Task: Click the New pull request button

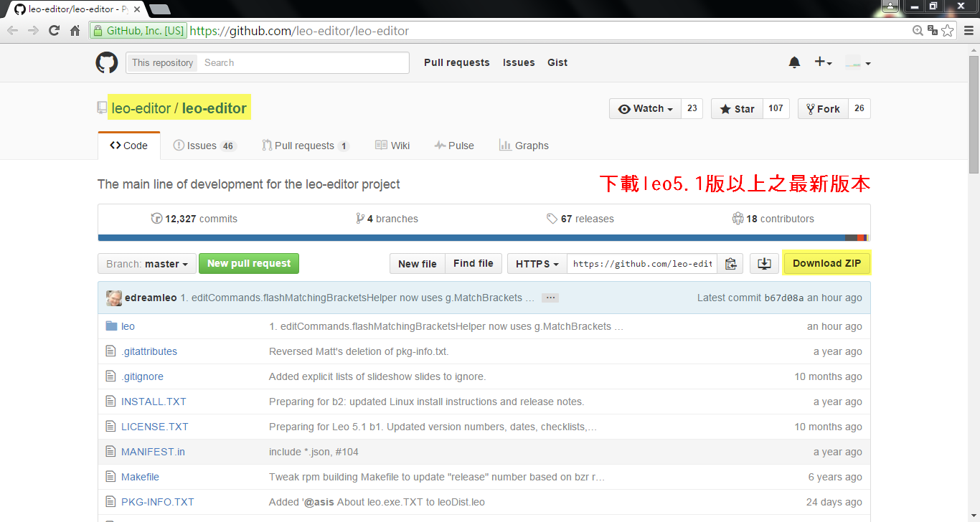Action: [x=249, y=263]
